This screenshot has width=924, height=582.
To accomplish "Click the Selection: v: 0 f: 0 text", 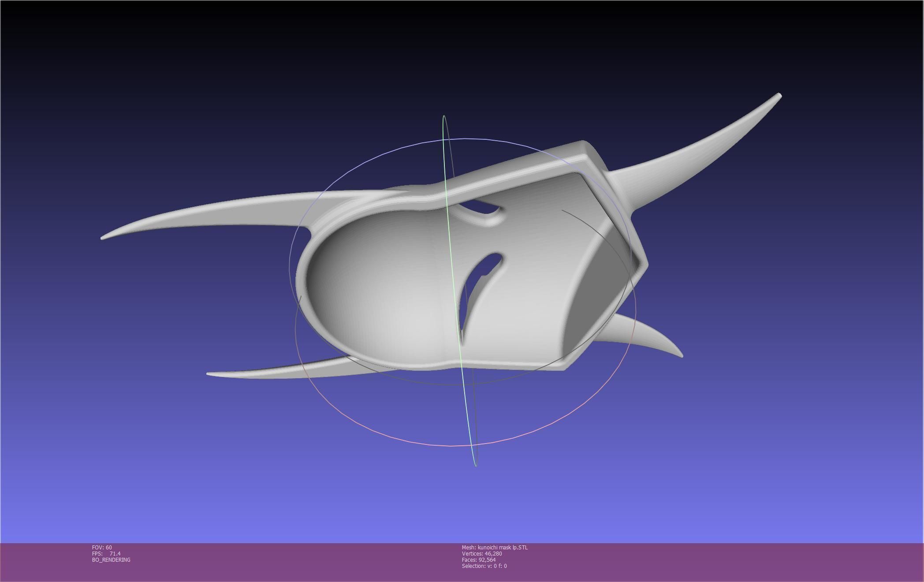I will (484, 566).
